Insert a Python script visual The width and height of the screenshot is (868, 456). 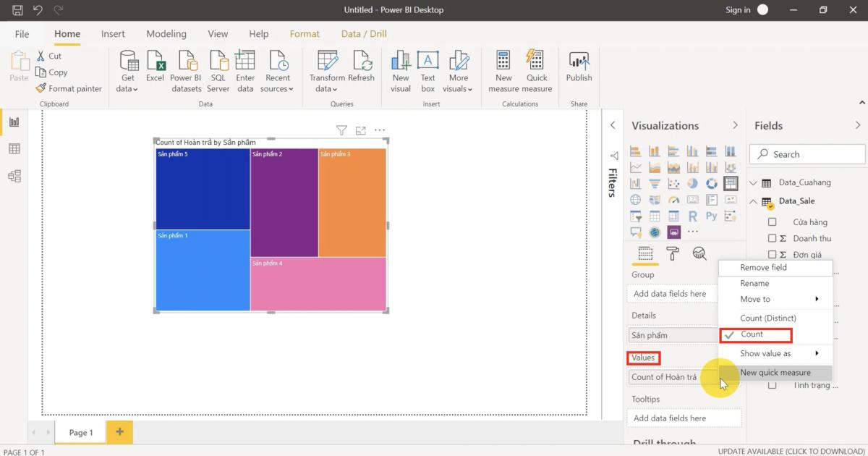point(712,216)
